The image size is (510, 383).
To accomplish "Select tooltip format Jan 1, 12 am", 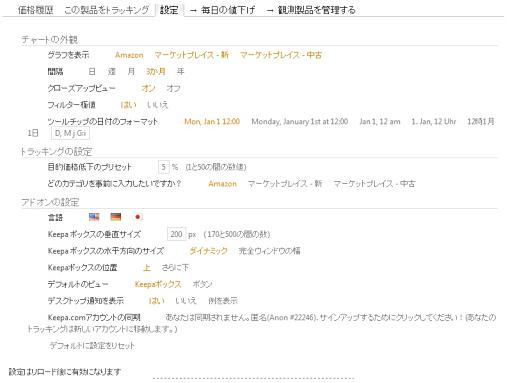I will pyautogui.click(x=380, y=122).
